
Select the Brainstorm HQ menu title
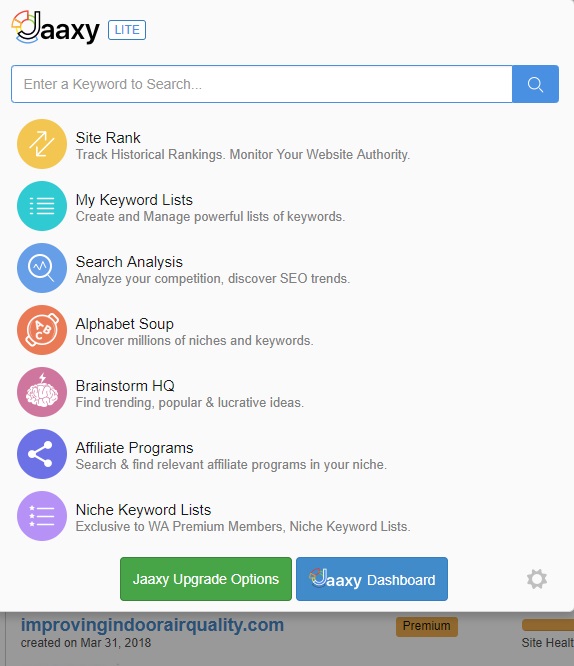[x=125, y=386]
